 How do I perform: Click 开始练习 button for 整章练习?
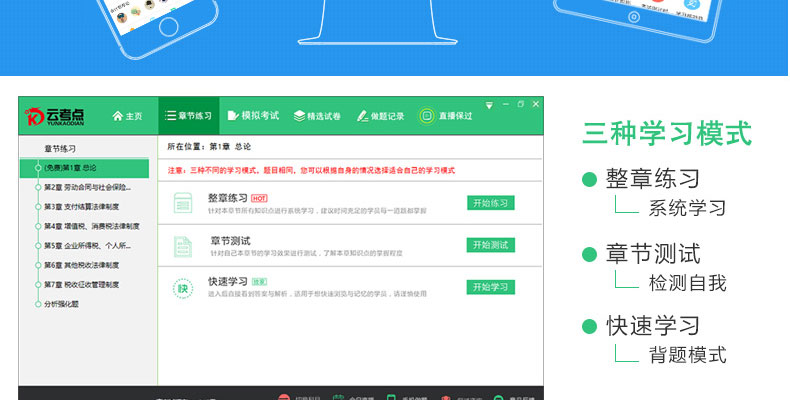pos(491,203)
